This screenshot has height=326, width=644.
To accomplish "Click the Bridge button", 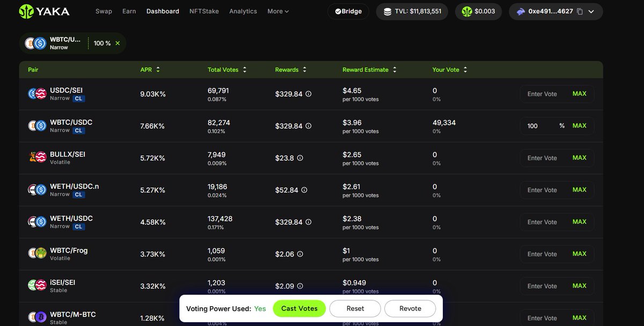I will tap(348, 11).
